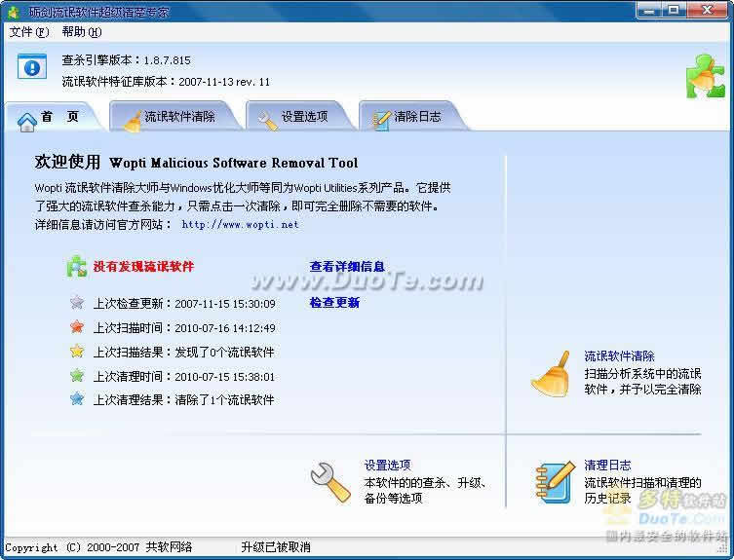Open the 文件(F) menu
This screenshot has height=560, width=734.
pos(29,32)
